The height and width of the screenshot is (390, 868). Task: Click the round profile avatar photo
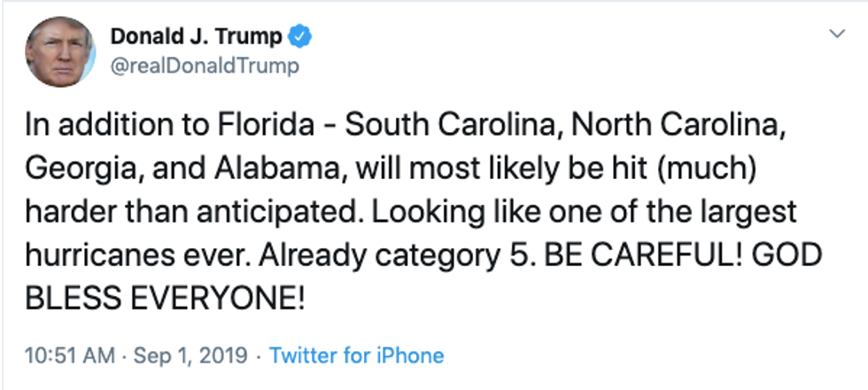(x=60, y=51)
